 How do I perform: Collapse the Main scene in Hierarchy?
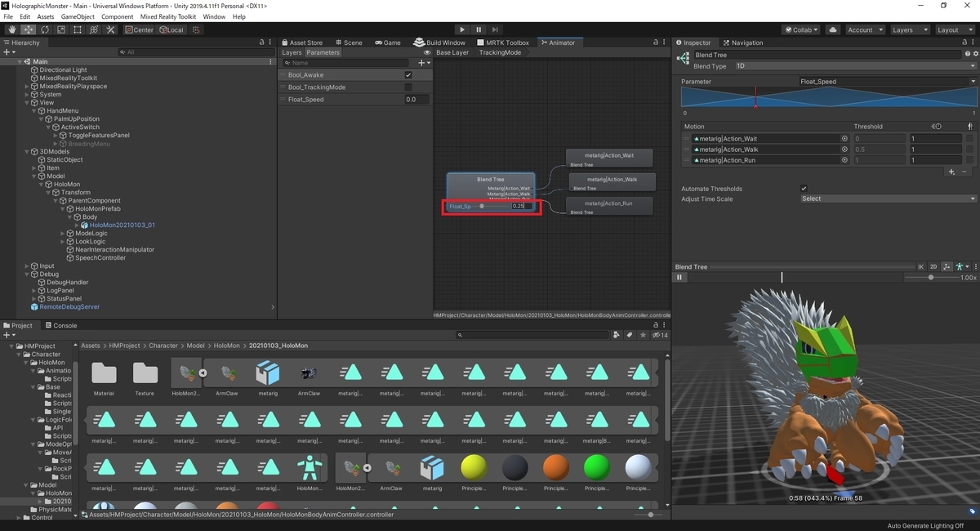(x=20, y=62)
